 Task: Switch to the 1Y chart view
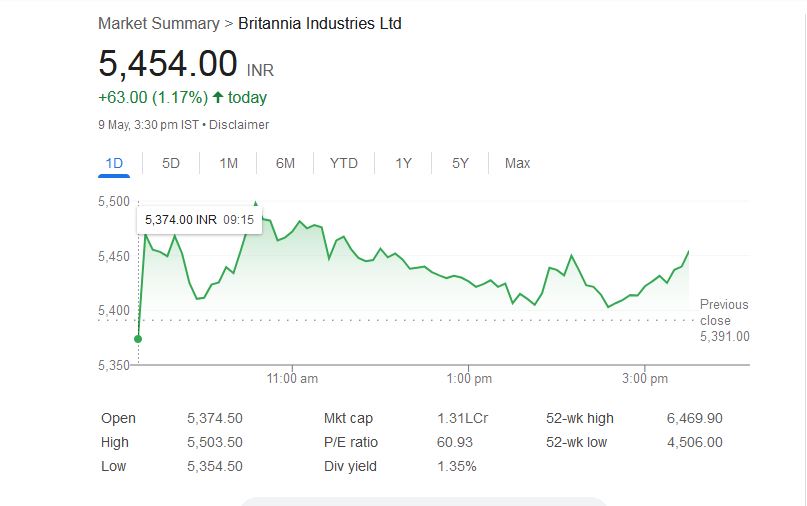(403, 163)
